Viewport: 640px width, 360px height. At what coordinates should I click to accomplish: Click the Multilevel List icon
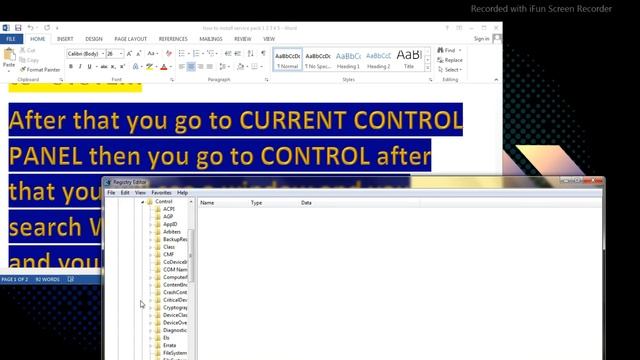click(x=210, y=53)
